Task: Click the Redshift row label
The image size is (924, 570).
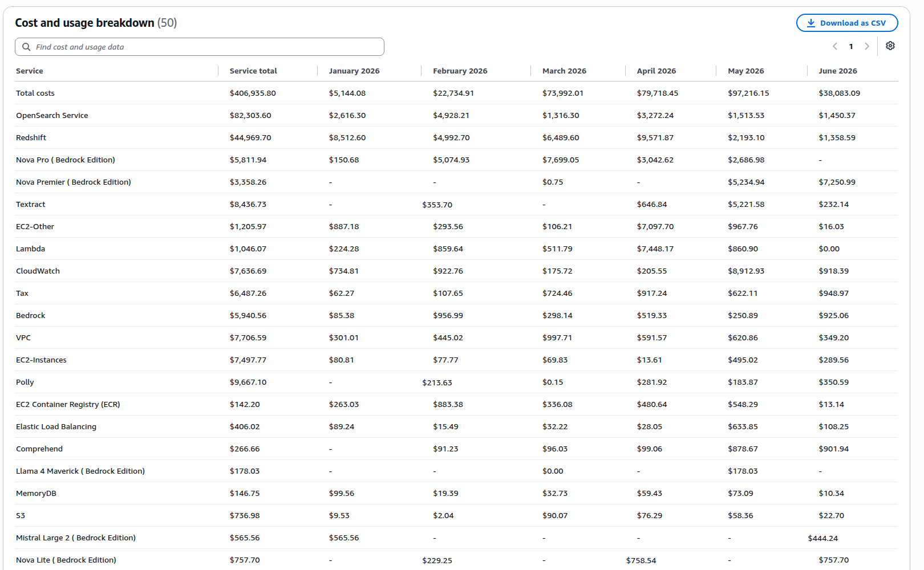Action: click(x=31, y=137)
